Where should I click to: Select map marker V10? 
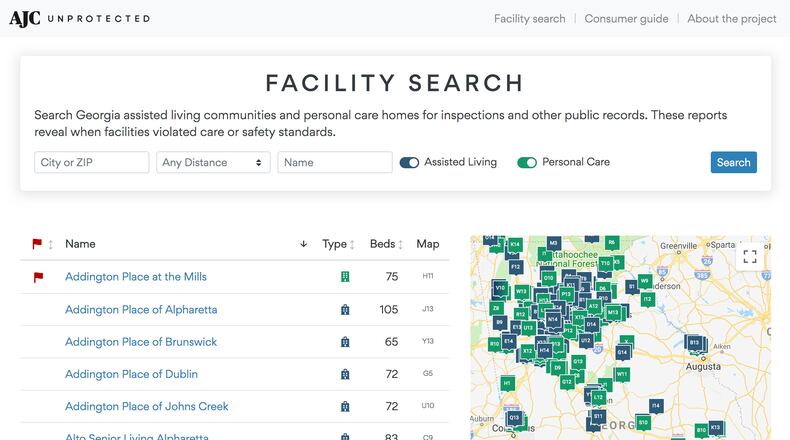500,288
